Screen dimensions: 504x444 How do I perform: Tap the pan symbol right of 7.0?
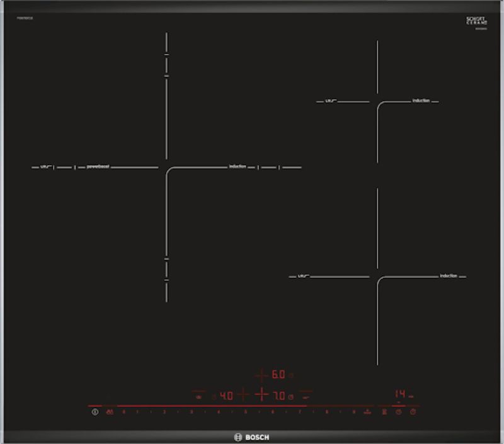(306, 396)
